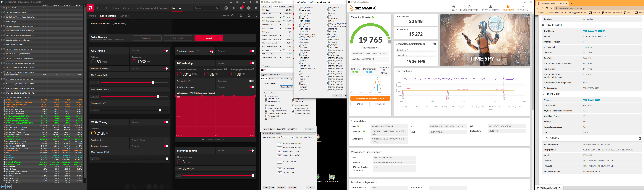This screenshot has height=190, width=644.
Task: Open the Battlefield V game dropdown
Action: pos(415,50)
